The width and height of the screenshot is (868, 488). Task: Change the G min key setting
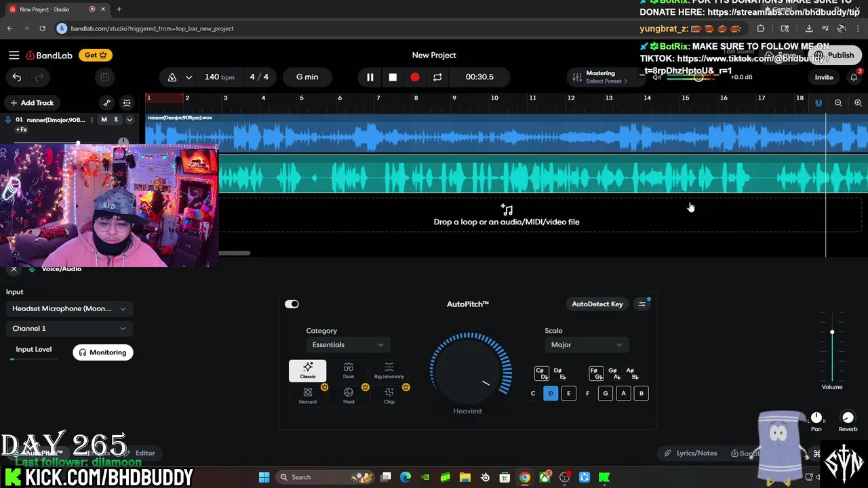(307, 77)
